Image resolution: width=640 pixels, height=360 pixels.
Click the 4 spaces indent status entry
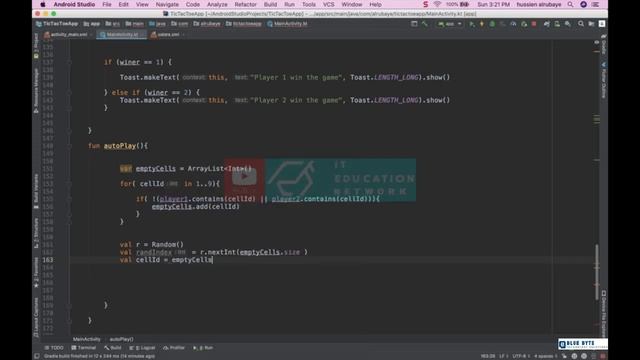(546, 356)
